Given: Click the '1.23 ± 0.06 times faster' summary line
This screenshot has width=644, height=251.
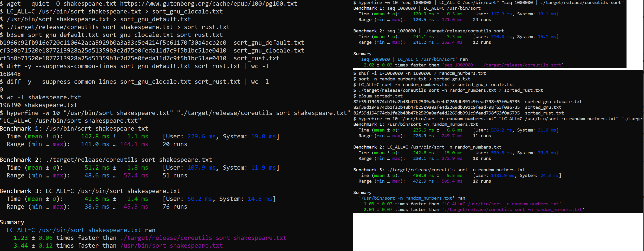Looking at the screenshot, I should tap(150, 238).
